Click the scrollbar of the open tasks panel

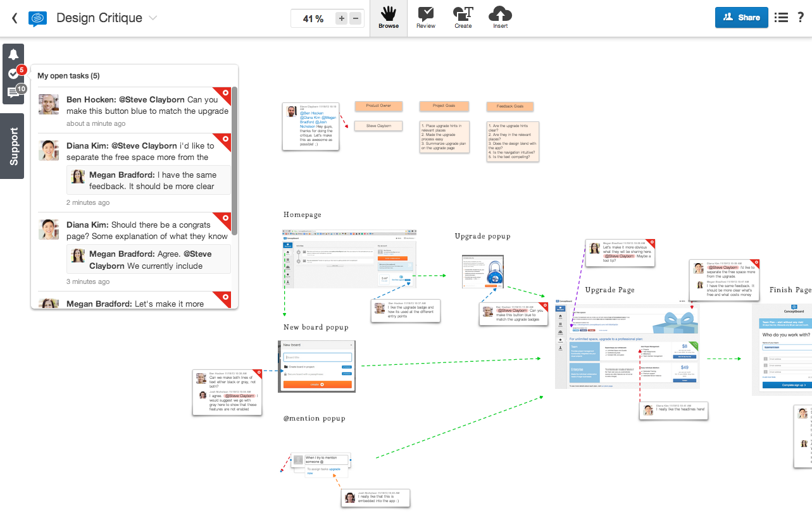[x=235, y=161]
